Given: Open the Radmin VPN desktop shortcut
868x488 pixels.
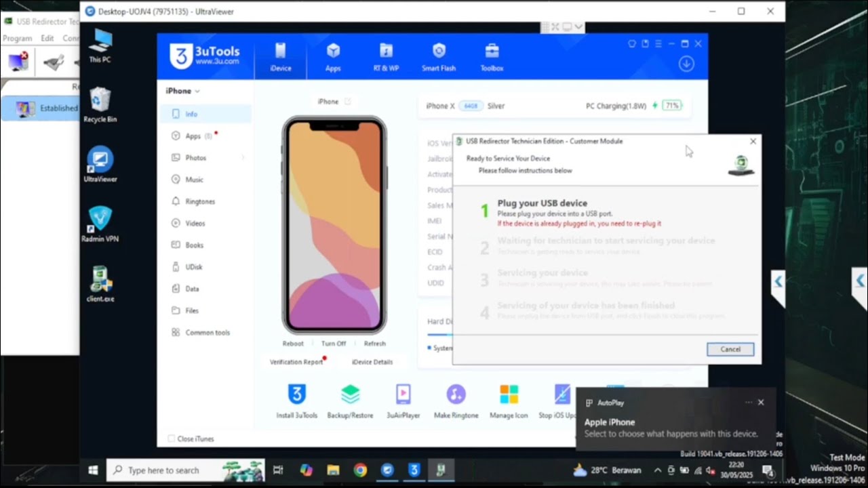Looking at the screenshot, I should point(100,224).
